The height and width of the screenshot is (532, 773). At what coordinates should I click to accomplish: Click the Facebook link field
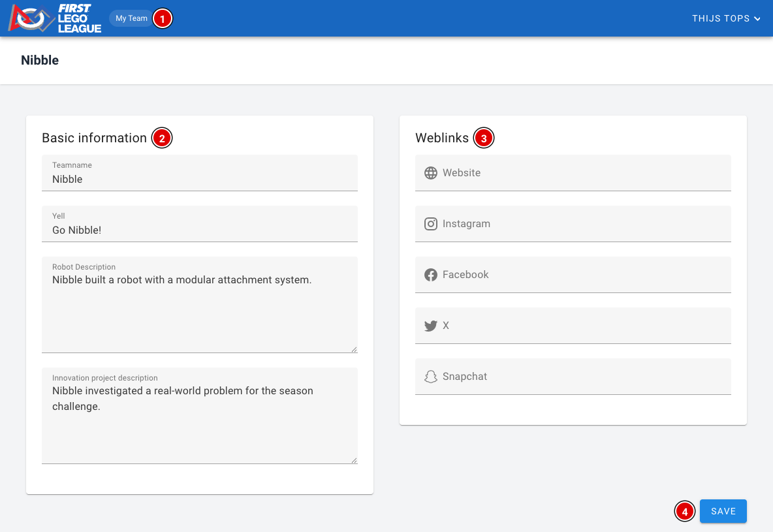[x=573, y=275]
